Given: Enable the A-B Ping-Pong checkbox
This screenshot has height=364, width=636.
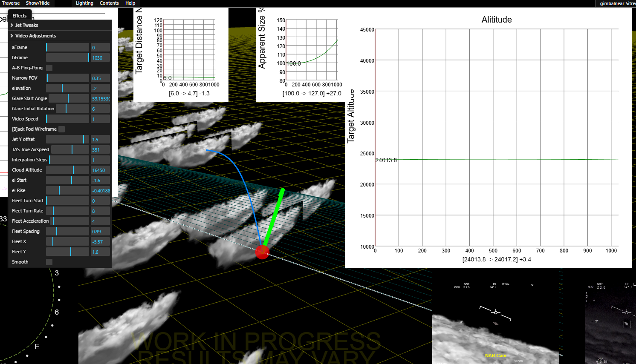Looking at the screenshot, I should click(49, 68).
